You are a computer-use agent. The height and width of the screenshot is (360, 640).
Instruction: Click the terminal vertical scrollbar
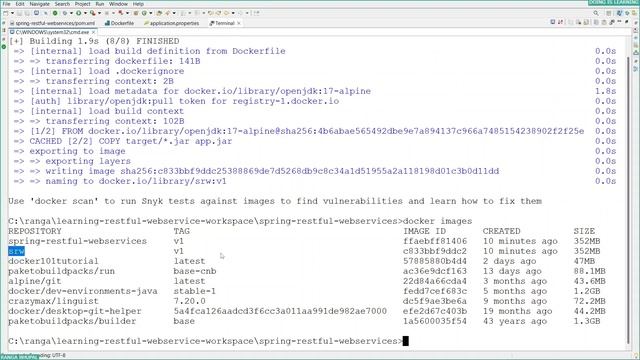(x=628, y=200)
